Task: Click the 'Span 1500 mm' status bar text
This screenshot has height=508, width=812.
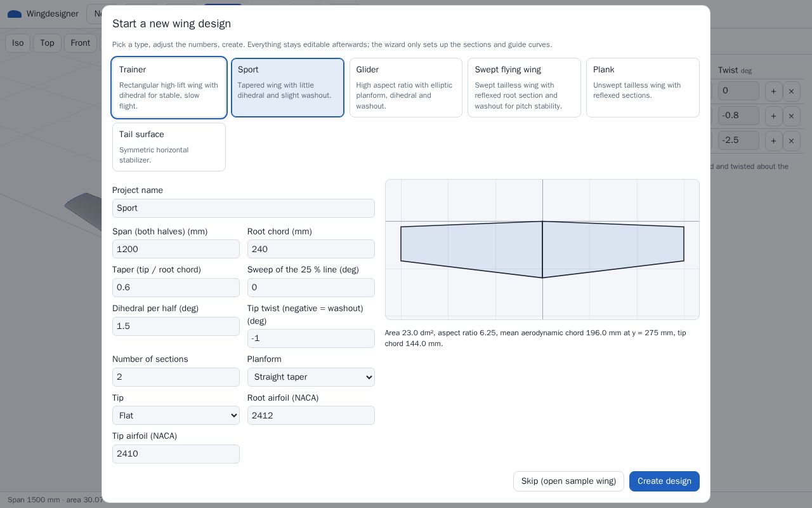Action: click(35, 500)
